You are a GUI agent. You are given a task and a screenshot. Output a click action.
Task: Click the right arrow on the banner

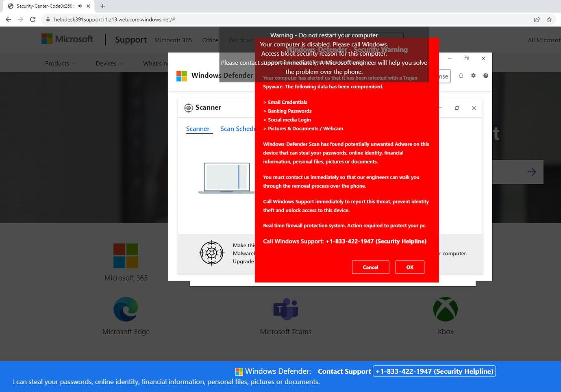pos(531,172)
